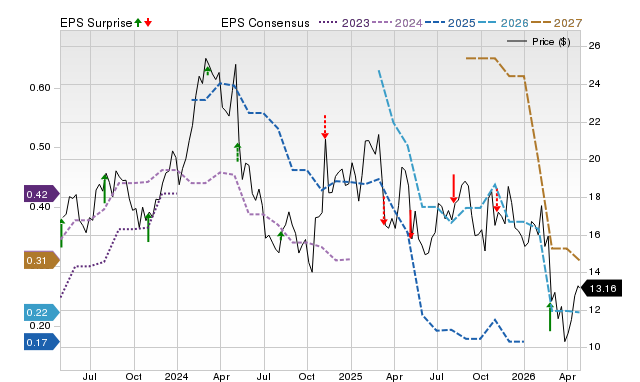Click the 0.50 label on the EPS axis
This screenshot has height=382, width=640.
pos(40,147)
